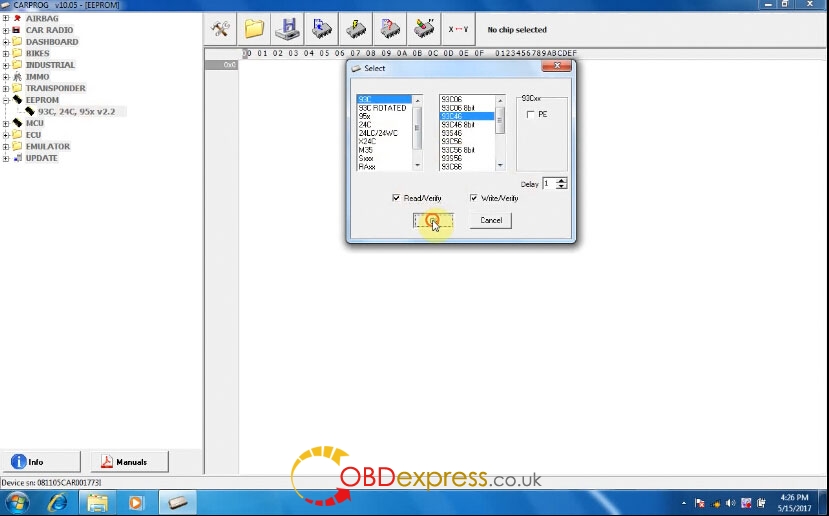
Task: Toggle the Write/Verify checkbox
Action: click(473, 198)
